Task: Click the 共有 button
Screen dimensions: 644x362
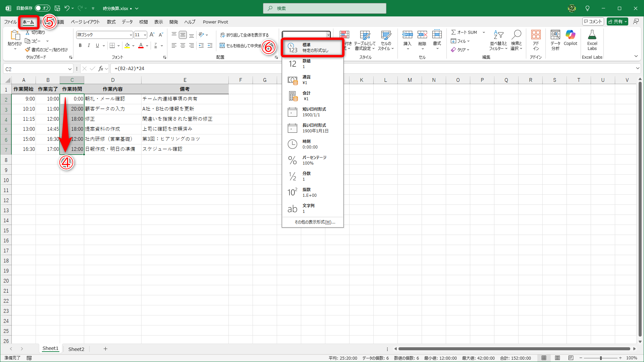Action: point(617,21)
